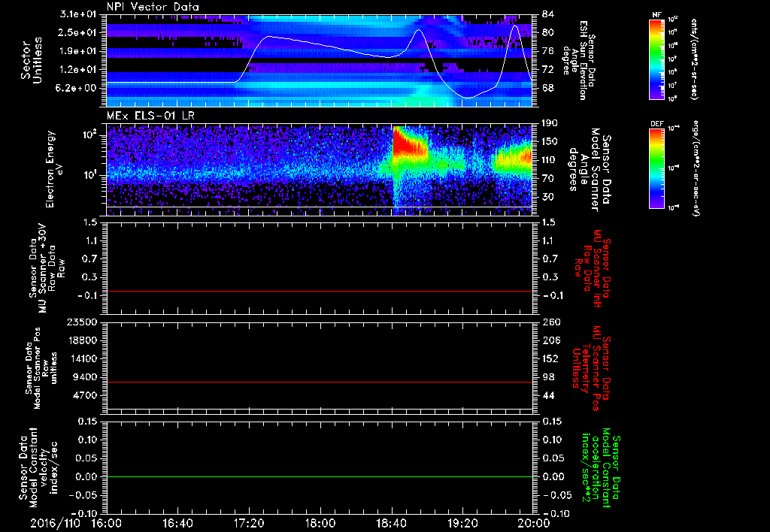Click the MU Scanner +30V Raw Data axis title

pos(47,270)
